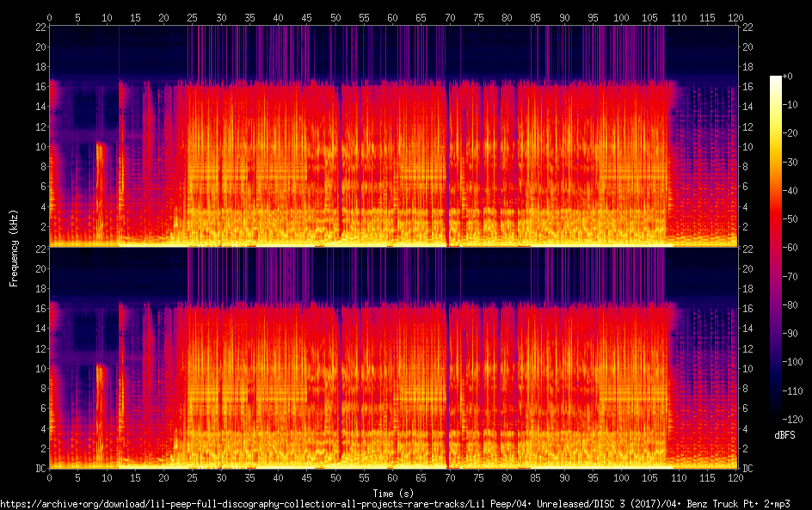Click the "-10" colorbar value
This screenshot has width=812, height=510.
point(790,105)
